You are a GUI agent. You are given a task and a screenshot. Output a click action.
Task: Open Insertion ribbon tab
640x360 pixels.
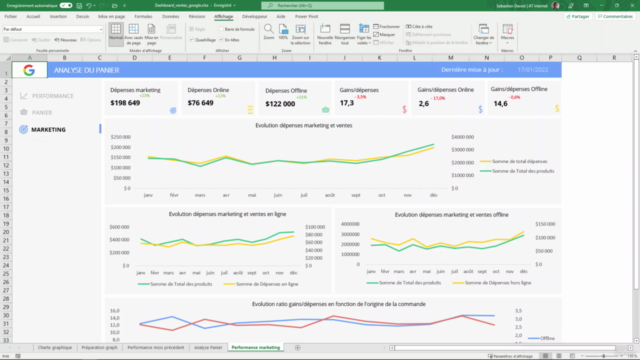58,16
